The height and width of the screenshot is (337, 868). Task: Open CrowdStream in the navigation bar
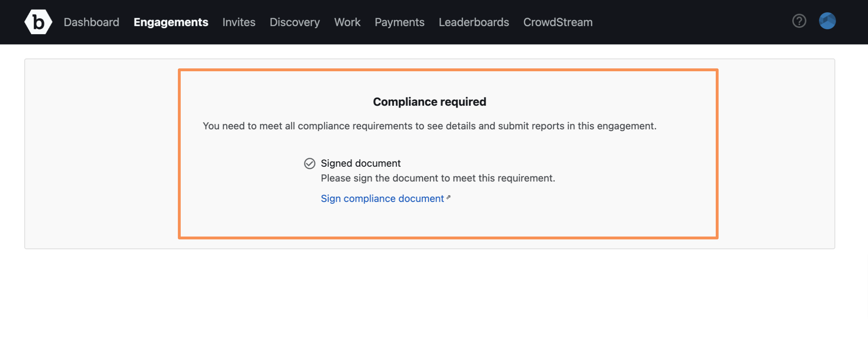[x=558, y=22]
